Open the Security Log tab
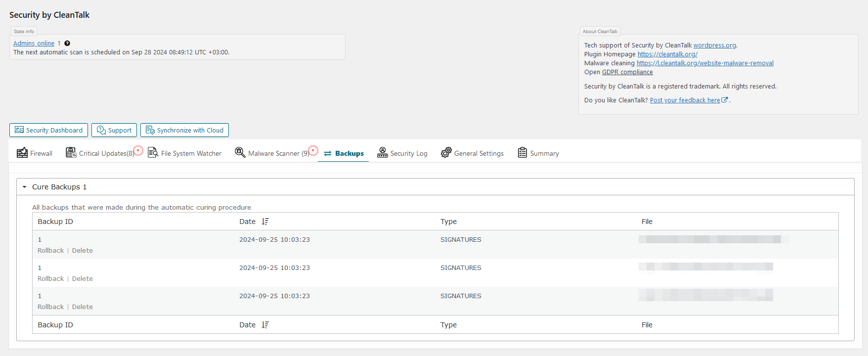The image size is (868, 356). (x=402, y=153)
